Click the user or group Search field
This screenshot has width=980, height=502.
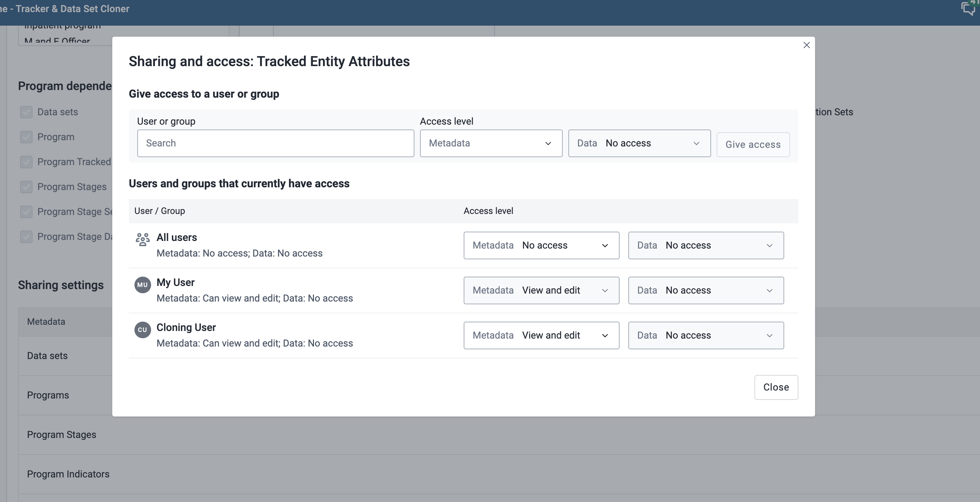click(275, 143)
